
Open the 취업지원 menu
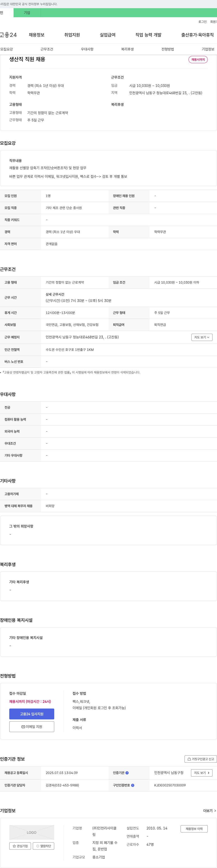[72, 35]
